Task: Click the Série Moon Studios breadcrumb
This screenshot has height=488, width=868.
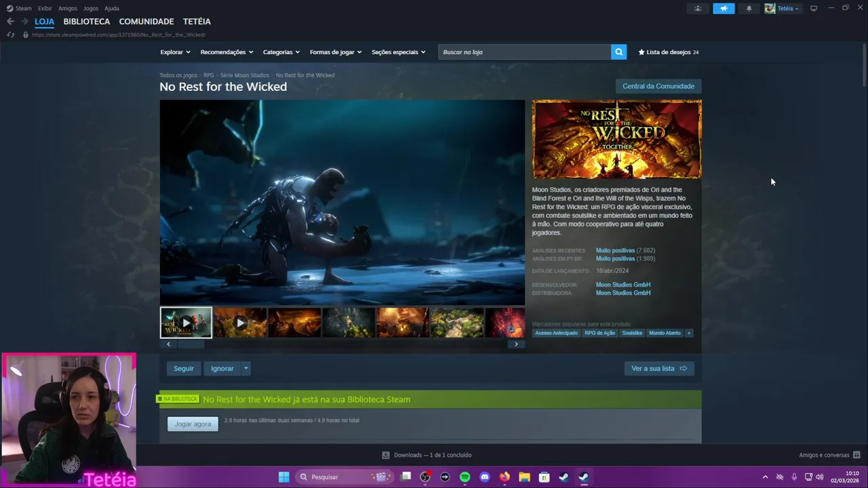Action: [x=245, y=75]
